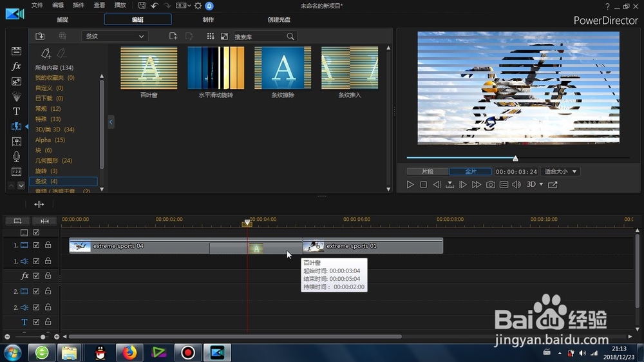Toggle fx track enable checkbox
This screenshot has height=362, width=644.
[36, 276]
